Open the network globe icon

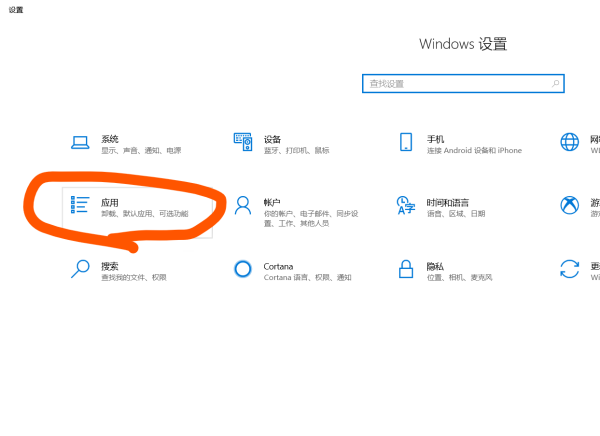coord(569,142)
